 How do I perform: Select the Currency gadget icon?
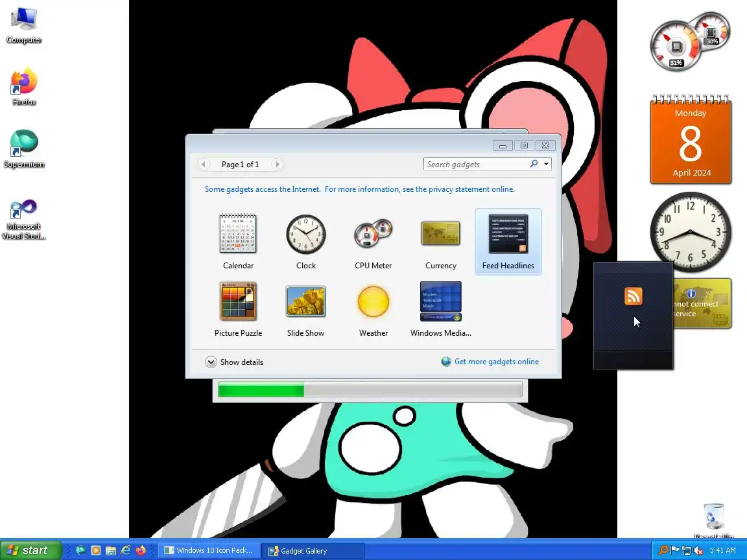(x=441, y=233)
